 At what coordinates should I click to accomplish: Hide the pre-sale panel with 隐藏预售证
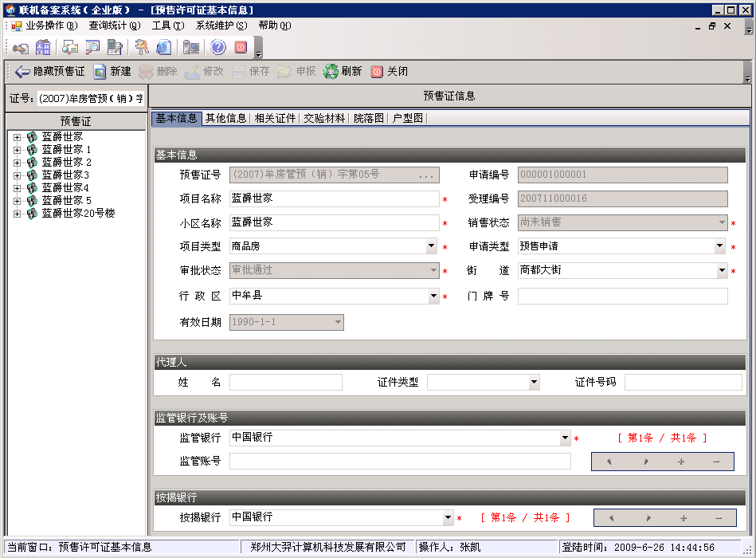click(49, 72)
